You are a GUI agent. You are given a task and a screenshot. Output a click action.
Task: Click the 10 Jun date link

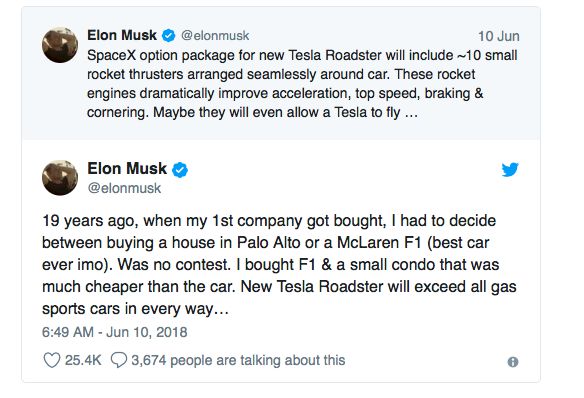(499, 36)
